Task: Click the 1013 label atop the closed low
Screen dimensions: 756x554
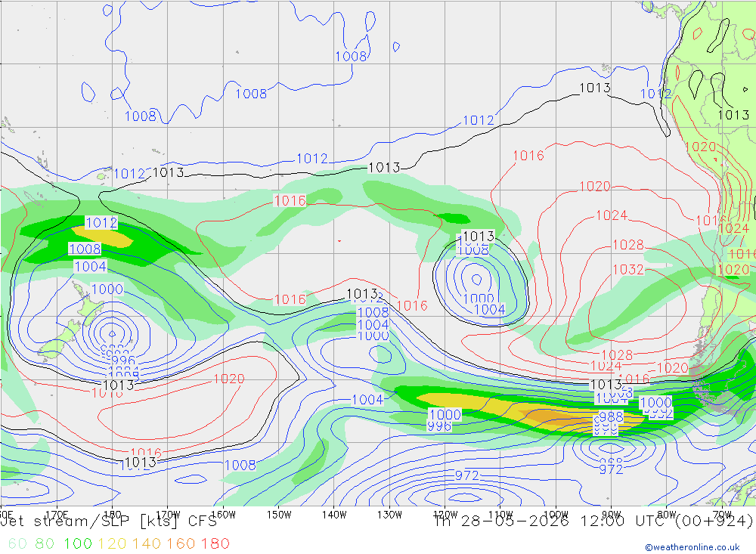Action: pos(479,237)
